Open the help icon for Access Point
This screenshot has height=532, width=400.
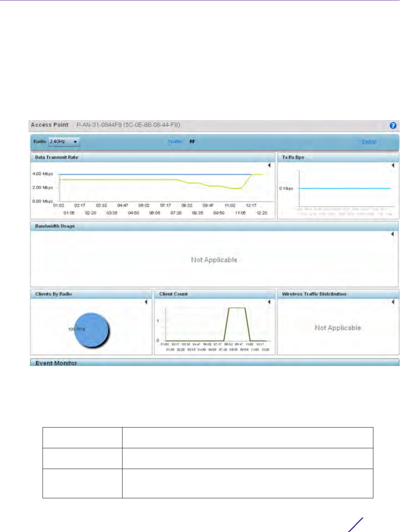(x=393, y=126)
